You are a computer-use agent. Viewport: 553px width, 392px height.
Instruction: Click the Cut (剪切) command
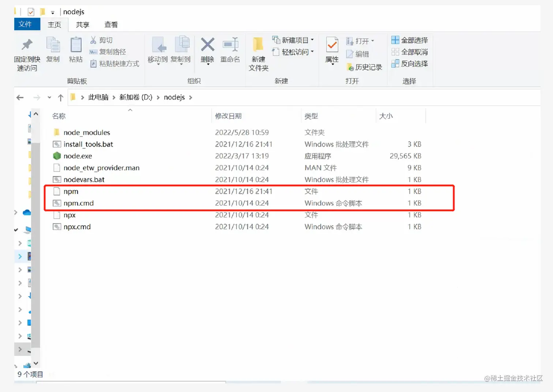[x=101, y=40]
